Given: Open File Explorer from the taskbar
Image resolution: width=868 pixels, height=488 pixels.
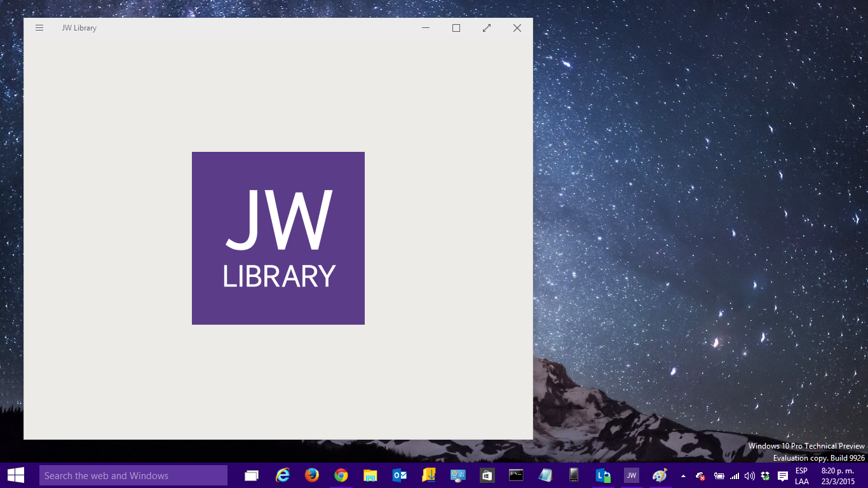Looking at the screenshot, I should [370, 475].
